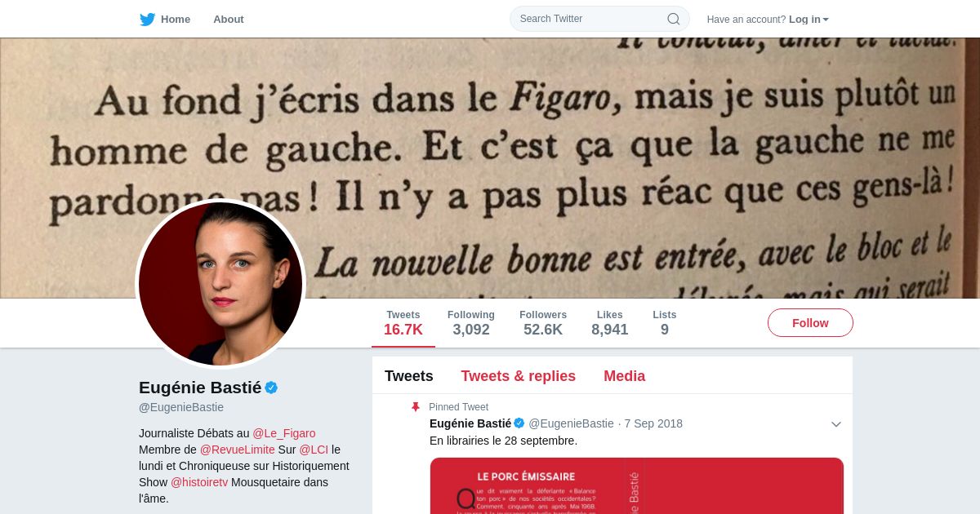The image size is (980, 514).
Task: View the Following count 3,092
Action: tap(471, 323)
